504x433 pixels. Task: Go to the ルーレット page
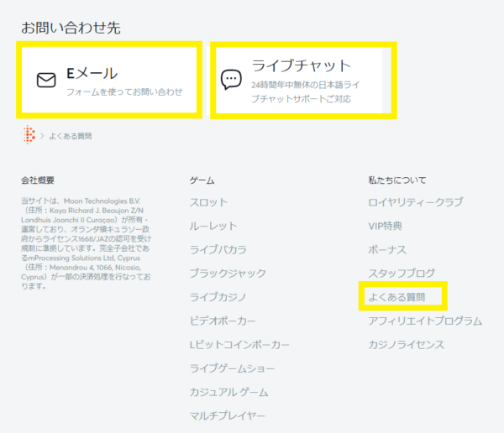(213, 226)
